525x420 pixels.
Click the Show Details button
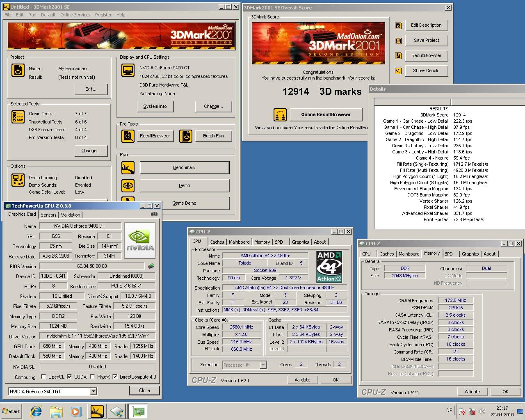click(427, 71)
